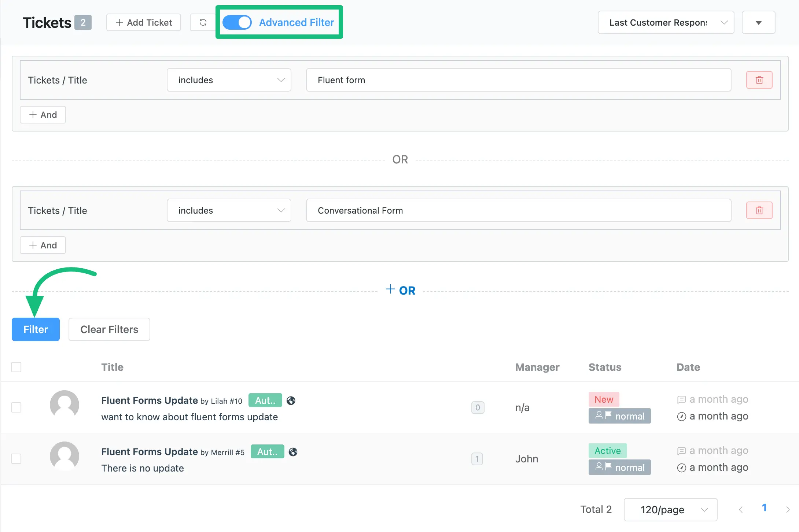Go to next page arrow

(x=788, y=509)
